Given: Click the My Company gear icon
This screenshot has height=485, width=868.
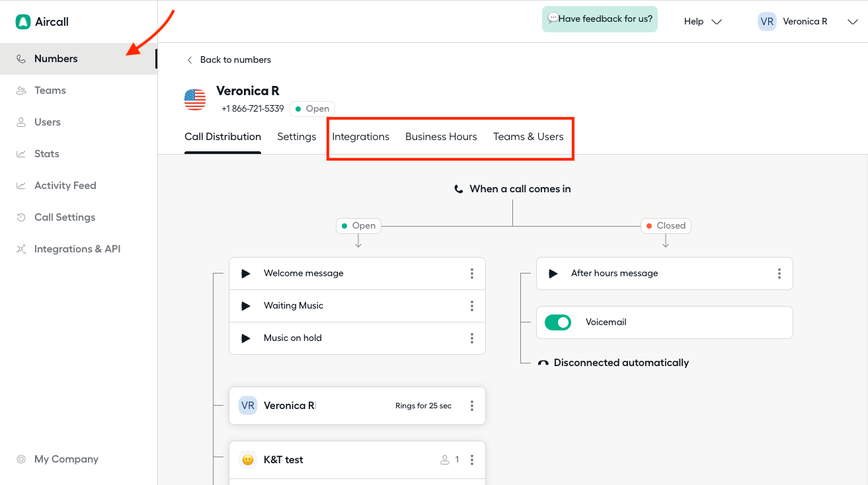Looking at the screenshot, I should pyautogui.click(x=21, y=459).
